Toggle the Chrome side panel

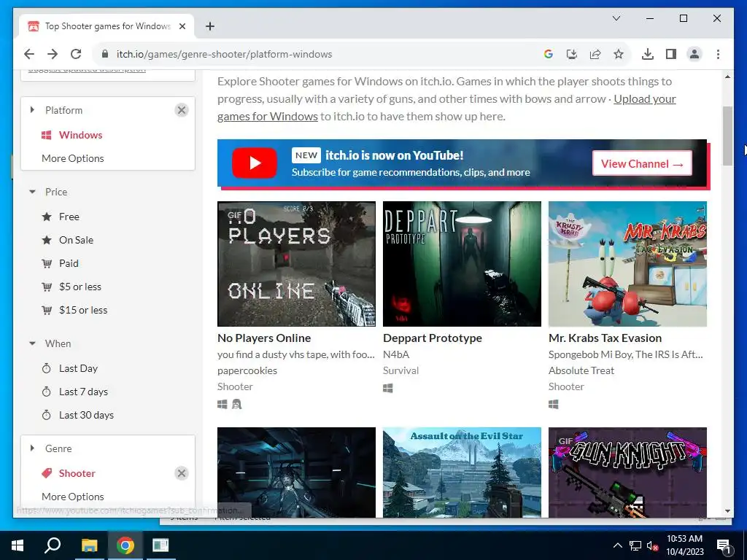tap(671, 54)
